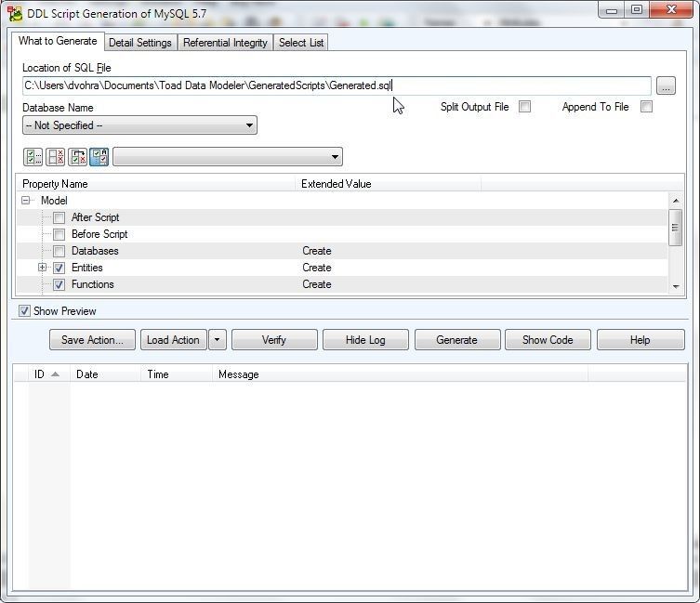Screen dimensions: 700x603
Task: Enable the Append To File checkbox
Action: (x=646, y=107)
